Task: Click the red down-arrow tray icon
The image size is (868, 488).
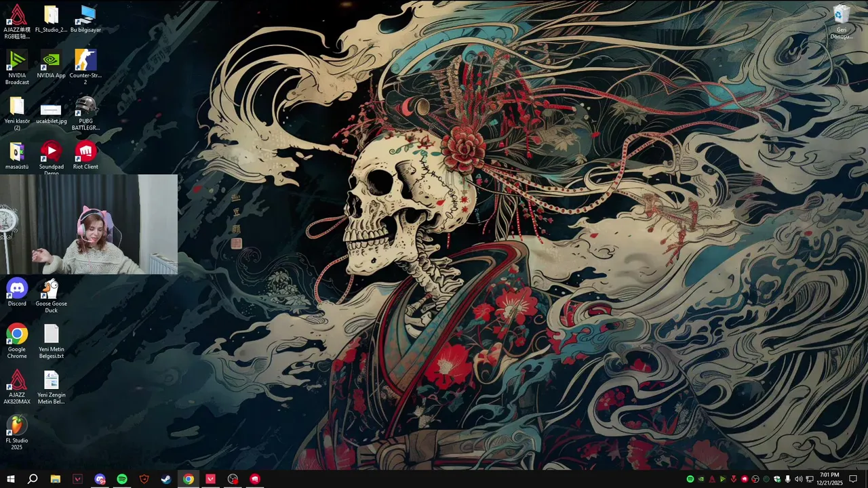Action: click(x=734, y=479)
